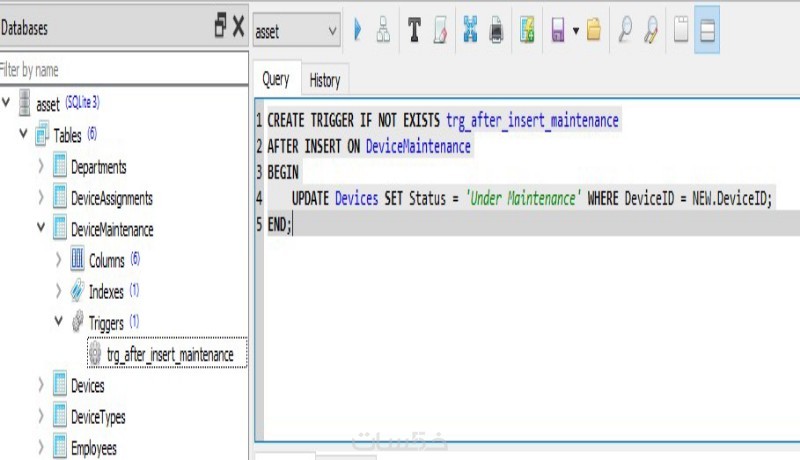Close the Databases panel
The height and width of the screenshot is (460, 800).
pos(238,26)
